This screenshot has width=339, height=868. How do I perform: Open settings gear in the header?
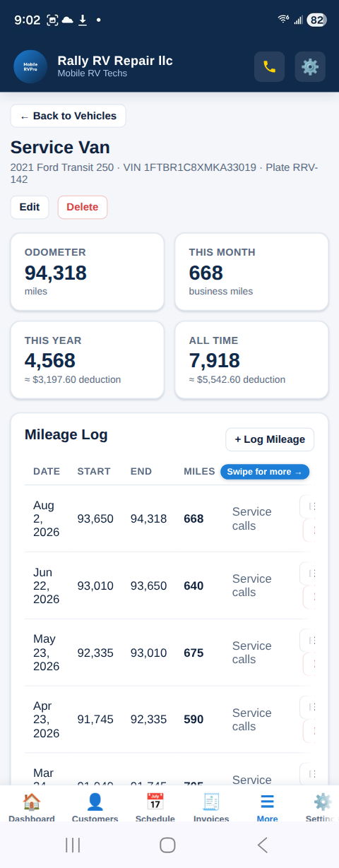[x=310, y=67]
